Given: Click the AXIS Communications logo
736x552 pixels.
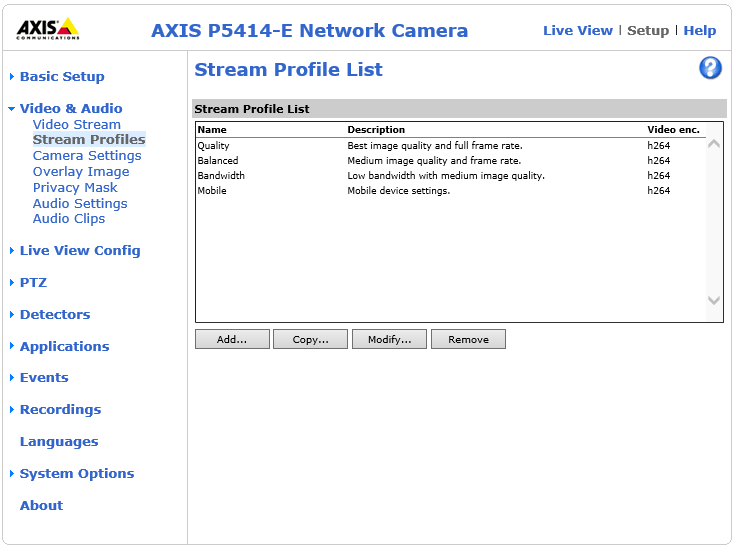Looking at the screenshot, I should coord(47,29).
